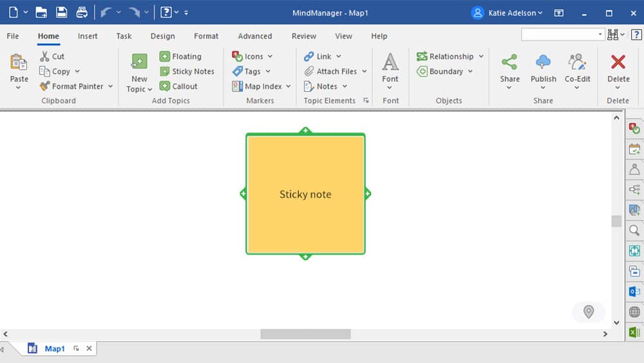Copy the selected topic
The width and height of the screenshot is (644, 363).
coord(55,71)
